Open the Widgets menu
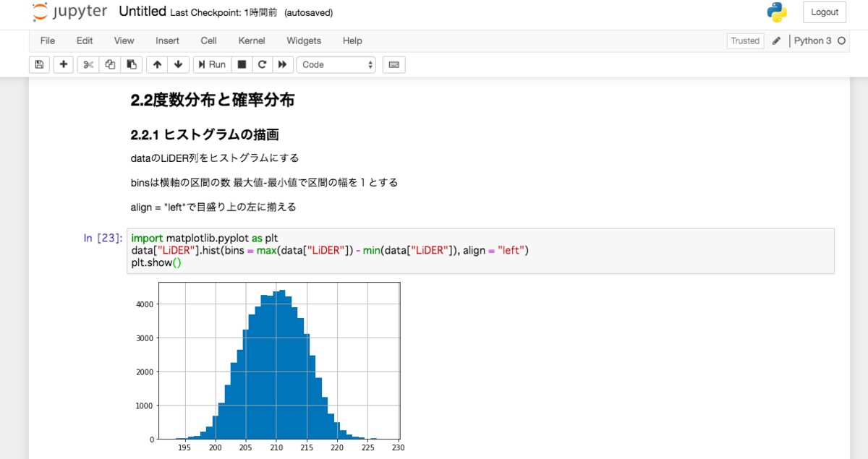 pos(304,40)
